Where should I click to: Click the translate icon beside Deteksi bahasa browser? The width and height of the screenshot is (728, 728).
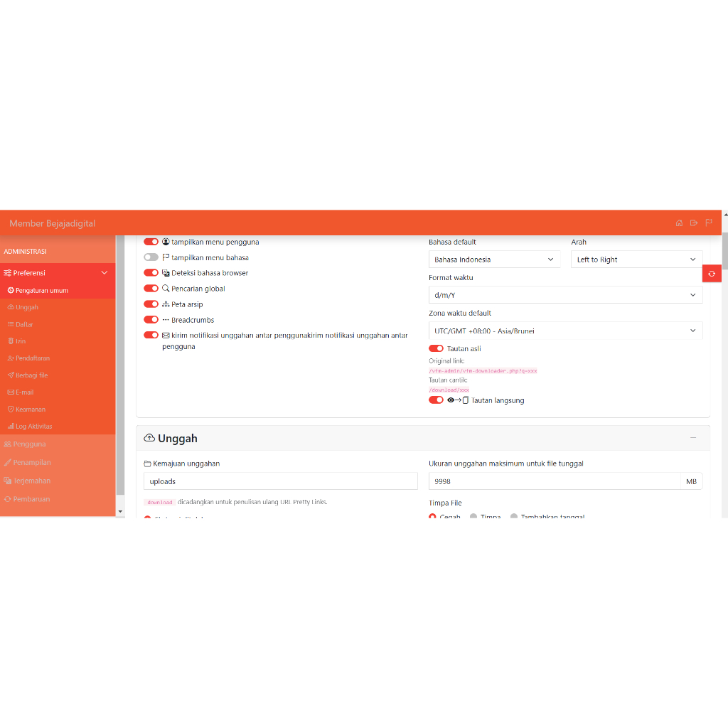(x=166, y=273)
